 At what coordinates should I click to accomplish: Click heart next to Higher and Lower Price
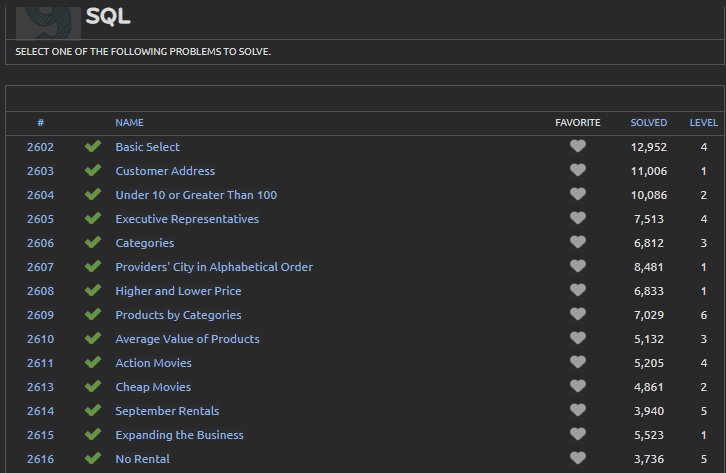pos(577,291)
